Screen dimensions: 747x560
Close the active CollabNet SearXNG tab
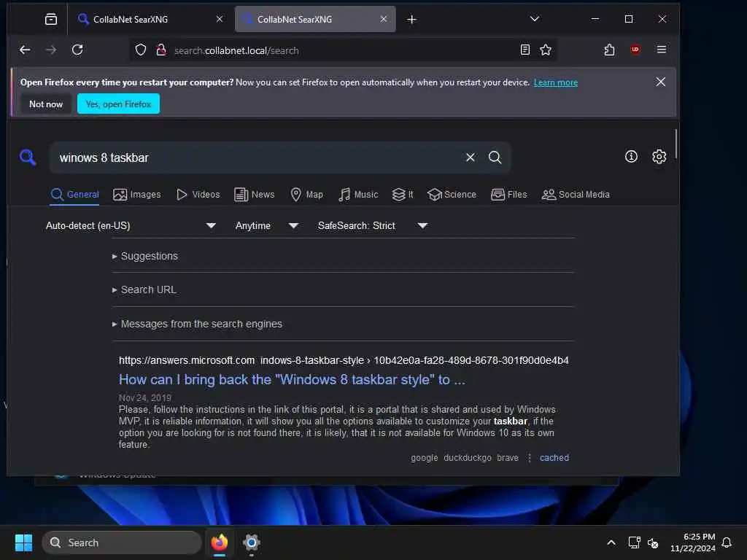[x=384, y=19]
